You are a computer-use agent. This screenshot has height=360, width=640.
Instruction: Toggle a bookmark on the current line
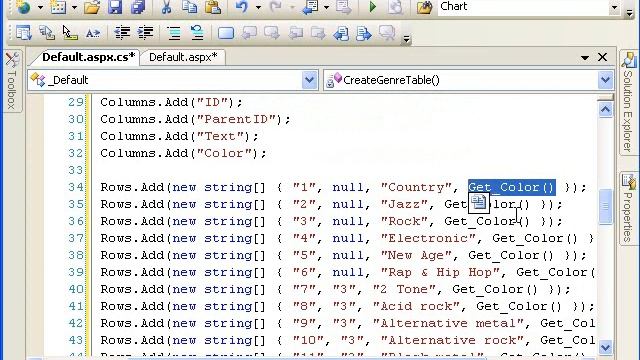pos(226,33)
